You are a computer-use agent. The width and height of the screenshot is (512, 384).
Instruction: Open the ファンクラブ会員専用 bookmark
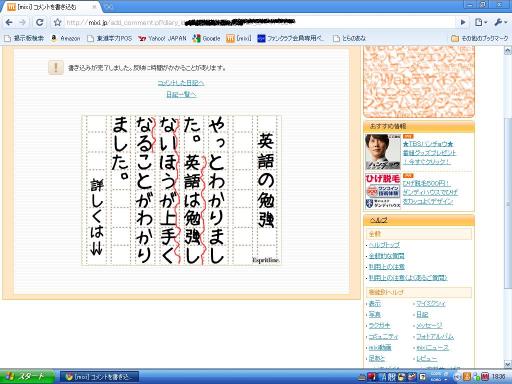291,38
